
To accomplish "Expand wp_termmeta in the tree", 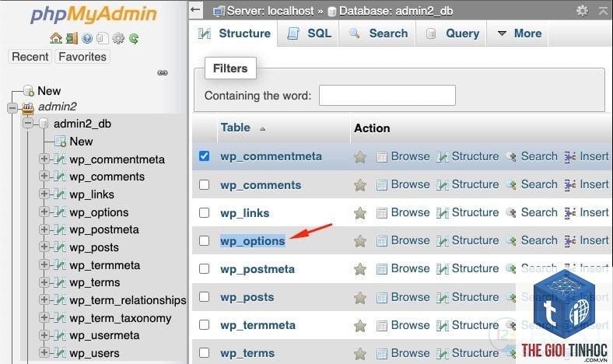I will click(44, 264).
